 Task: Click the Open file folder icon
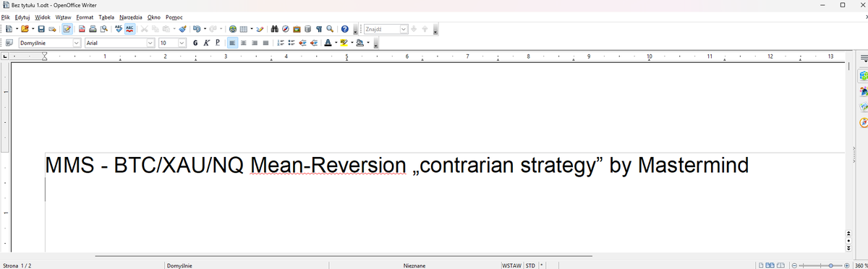point(25,29)
